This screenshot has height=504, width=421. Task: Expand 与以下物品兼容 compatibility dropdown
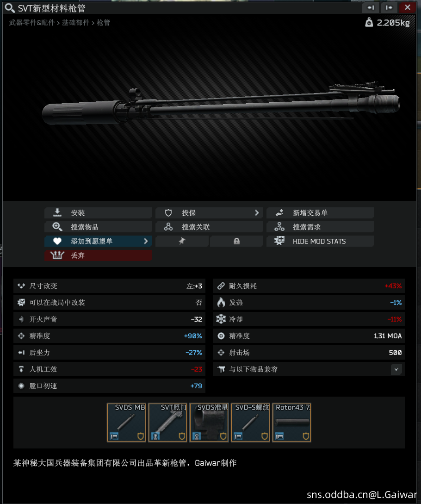396,369
